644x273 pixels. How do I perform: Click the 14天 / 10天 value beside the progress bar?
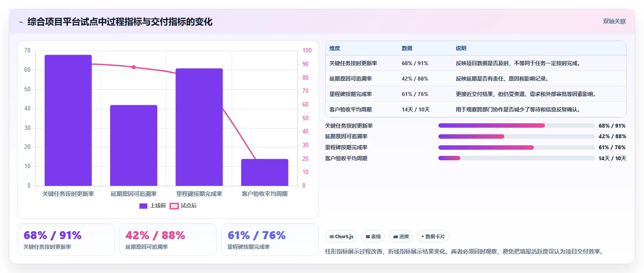612,158
